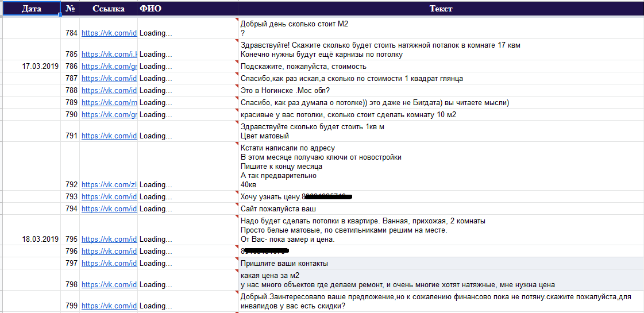Click the cell "Хочу узнать цену"
This screenshot has height=313, width=644.
click(x=441, y=196)
